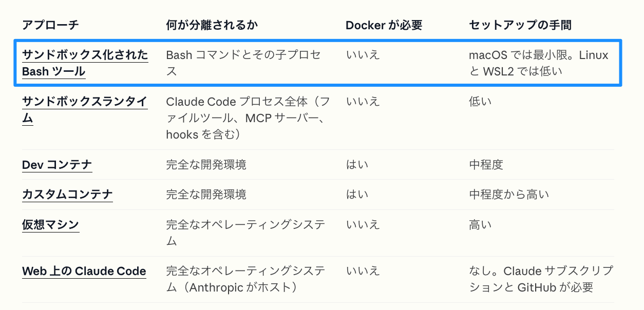The width and height of the screenshot is (644, 310).
Task: Click the アプローチ column header
Action: (x=50, y=25)
